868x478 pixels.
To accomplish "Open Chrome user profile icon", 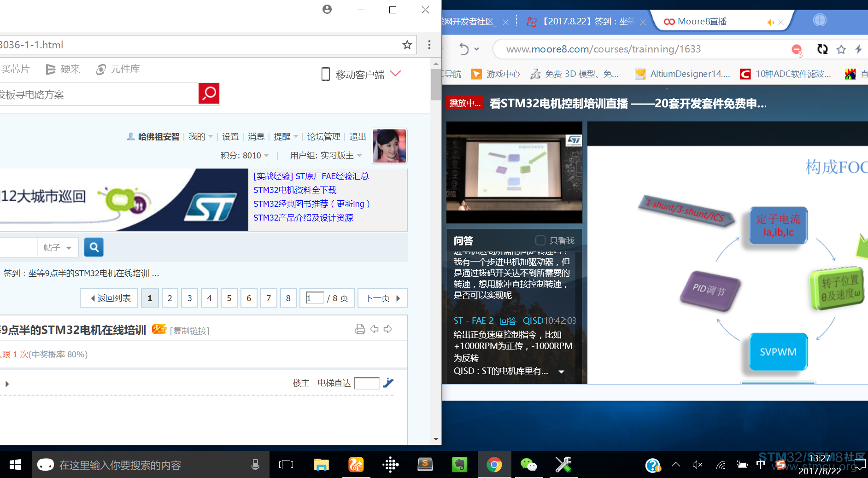I will click(x=327, y=9).
